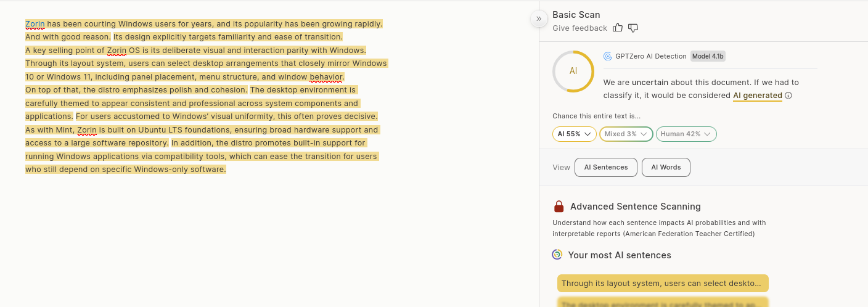Image resolution: width=868 pixels, height=307 pixels.
Task: Select the Basic Scan heading
Action: point(576,15)
